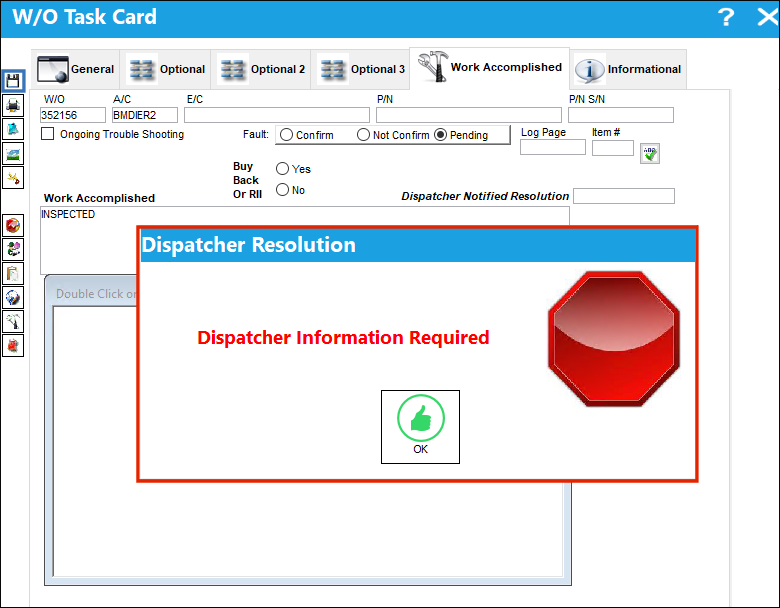Click the Item # input field
Screen dimensions: 780x608
click(613, 148)
